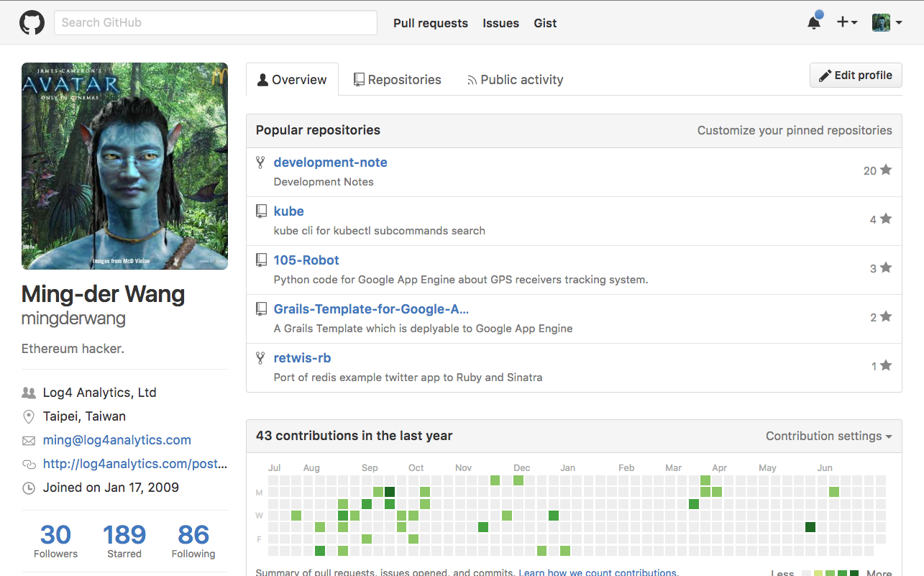Image resolution: width=924 pixels, height=576 pixels.
Task: Click location pin icon beside Taipei
Action: [x=29, y=416]
